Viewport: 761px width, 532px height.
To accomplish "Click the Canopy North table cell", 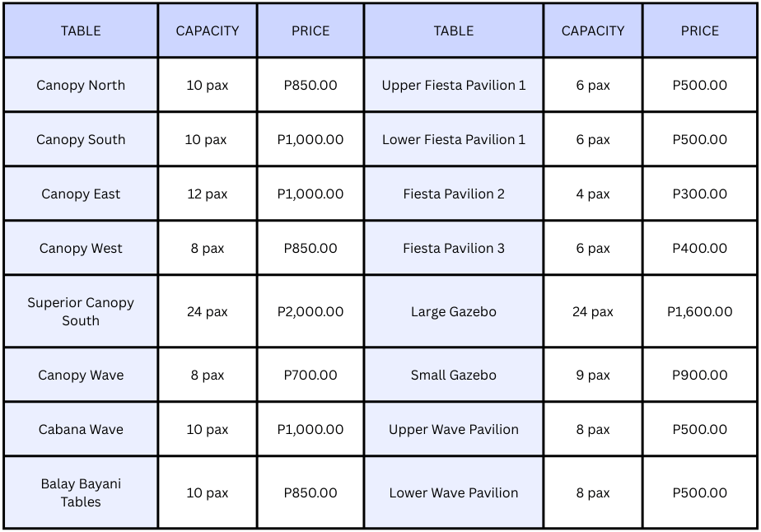I will (81, 85).
